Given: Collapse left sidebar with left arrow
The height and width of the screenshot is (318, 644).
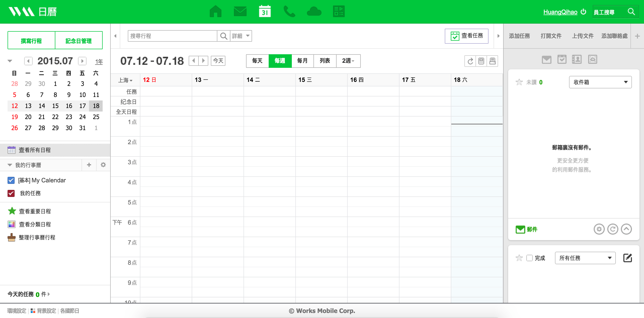Looking at the screenshot, I should click(x=115, y=36).
